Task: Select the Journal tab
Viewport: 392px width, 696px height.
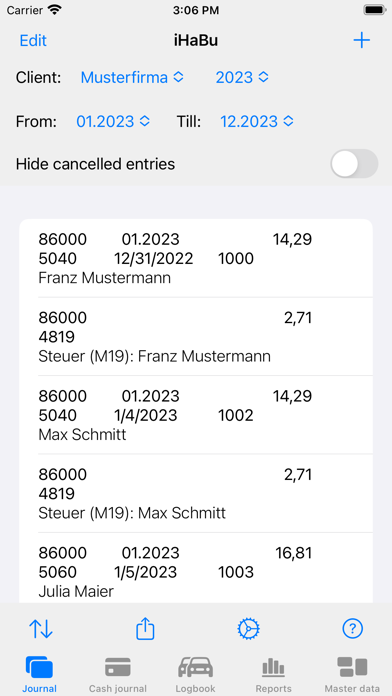Action: 40,675
